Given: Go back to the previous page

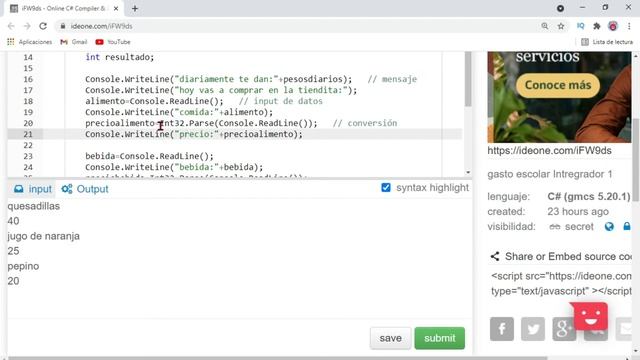Looking at the screenshot, I should pos(11,26).
